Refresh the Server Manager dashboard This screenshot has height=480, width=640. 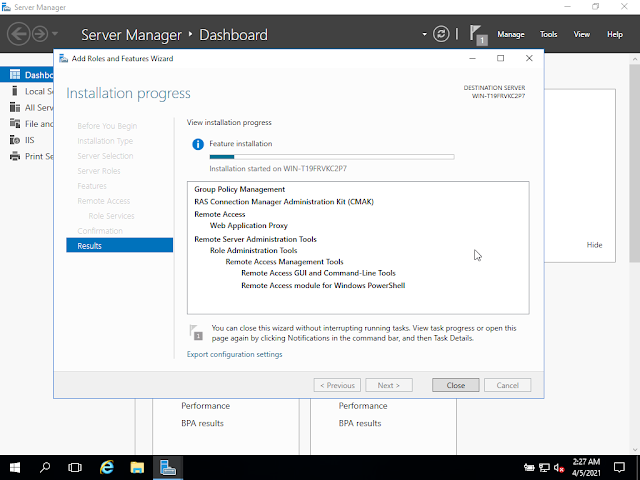[x=441, y=34]
